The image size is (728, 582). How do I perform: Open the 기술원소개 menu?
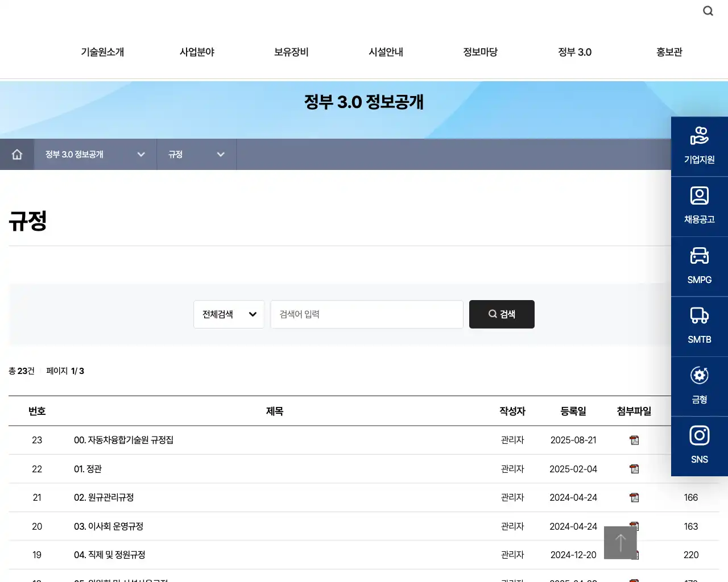102,52
